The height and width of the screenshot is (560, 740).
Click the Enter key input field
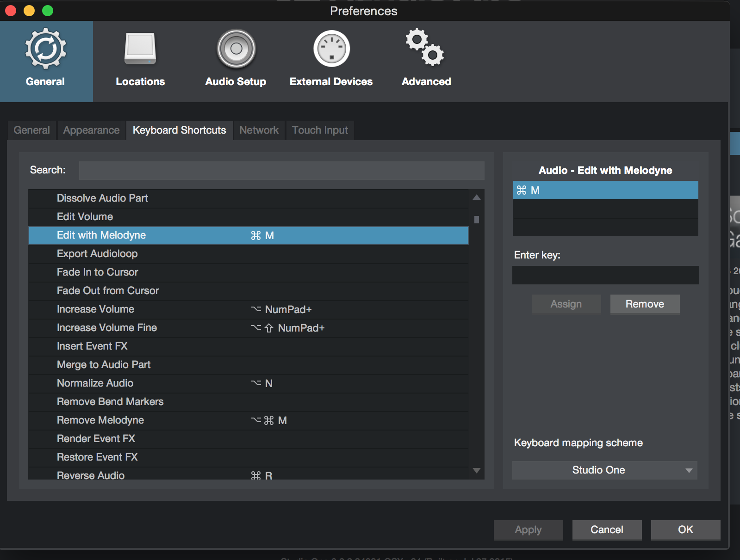click(605, 275)
